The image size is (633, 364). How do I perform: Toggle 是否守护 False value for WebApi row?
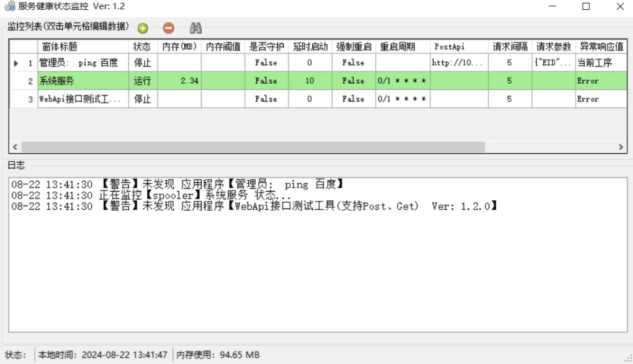[266, 99]
